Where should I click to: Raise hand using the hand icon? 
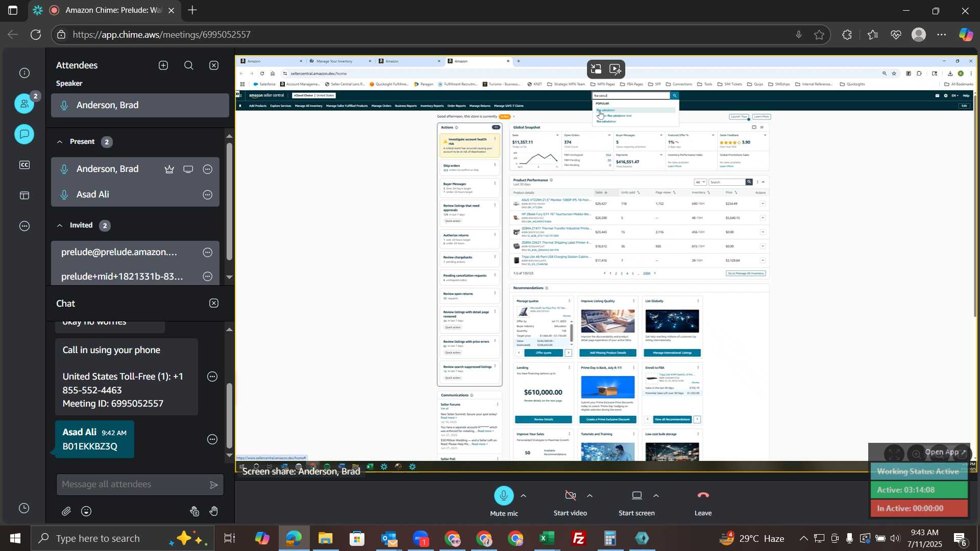[214, 511]
